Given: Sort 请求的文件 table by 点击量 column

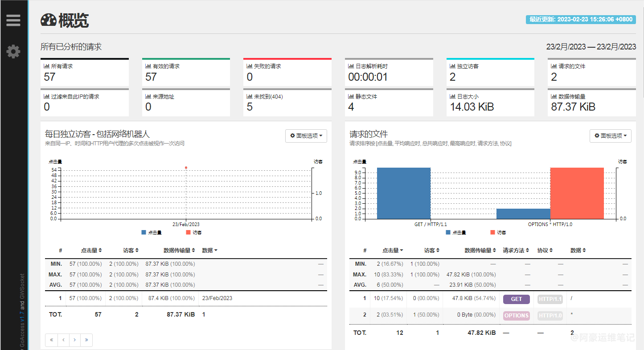Looking at the screenshot, I should pyautogui.click(x=393, y=251).
